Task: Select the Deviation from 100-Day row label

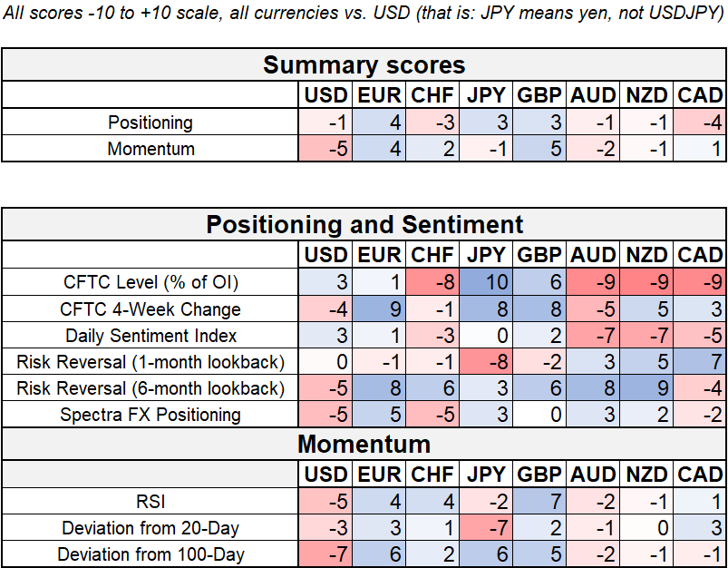Action: click(150, 553)
